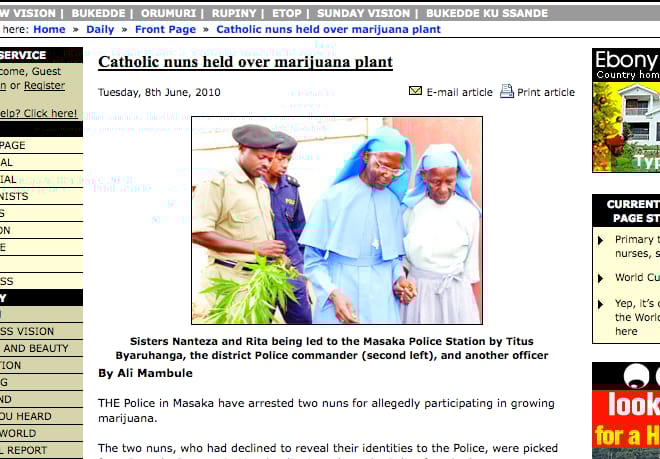Open the ETOP top navigation item
Screen dimensions: 660x459
coord(287,13)
